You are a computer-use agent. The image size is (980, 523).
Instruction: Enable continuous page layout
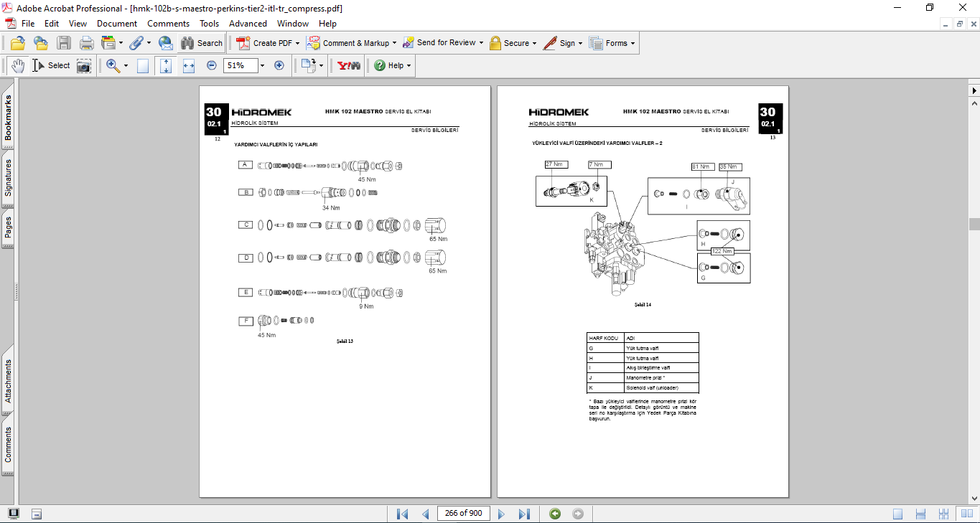920,514
